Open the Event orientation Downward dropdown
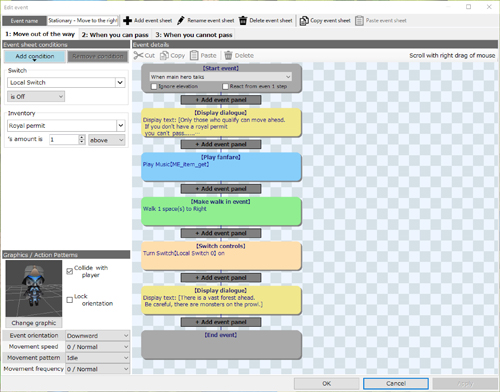500x392 pixels. tap(97, 336)
